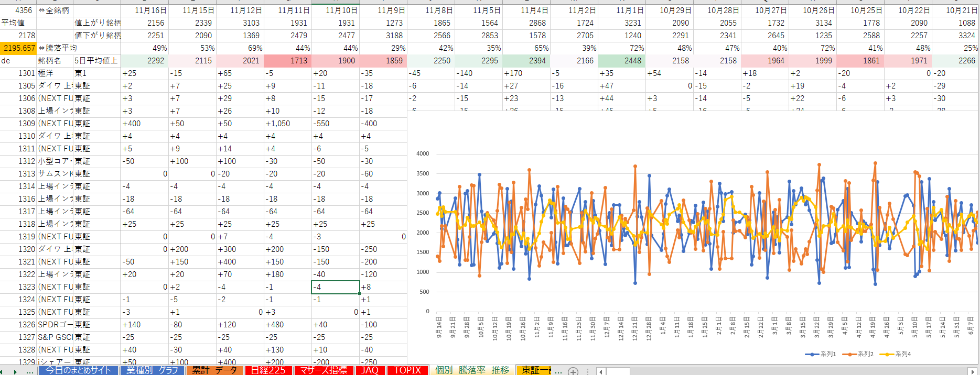Click the next sheet navigation arrow

pos(15,371)
